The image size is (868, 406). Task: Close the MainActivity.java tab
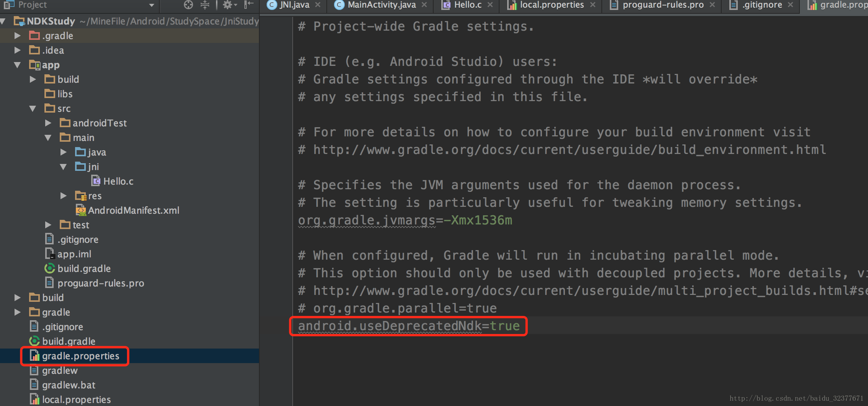(424, 5)
